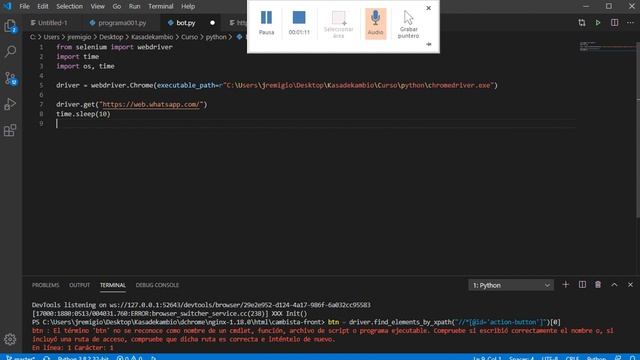Open the Terminal menu

tap(161, 7)
